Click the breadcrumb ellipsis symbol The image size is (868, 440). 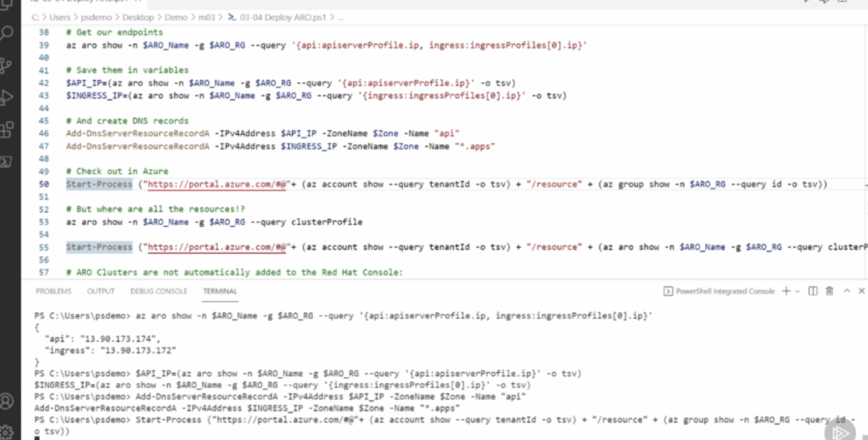pyautogui.click(x=340, y=17)
